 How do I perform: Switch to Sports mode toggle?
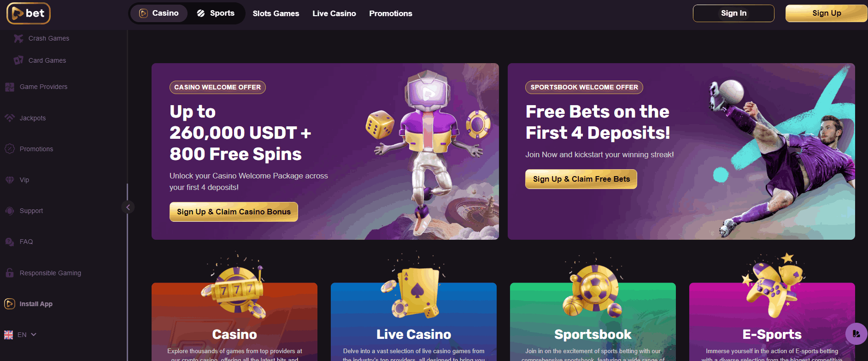216,13
